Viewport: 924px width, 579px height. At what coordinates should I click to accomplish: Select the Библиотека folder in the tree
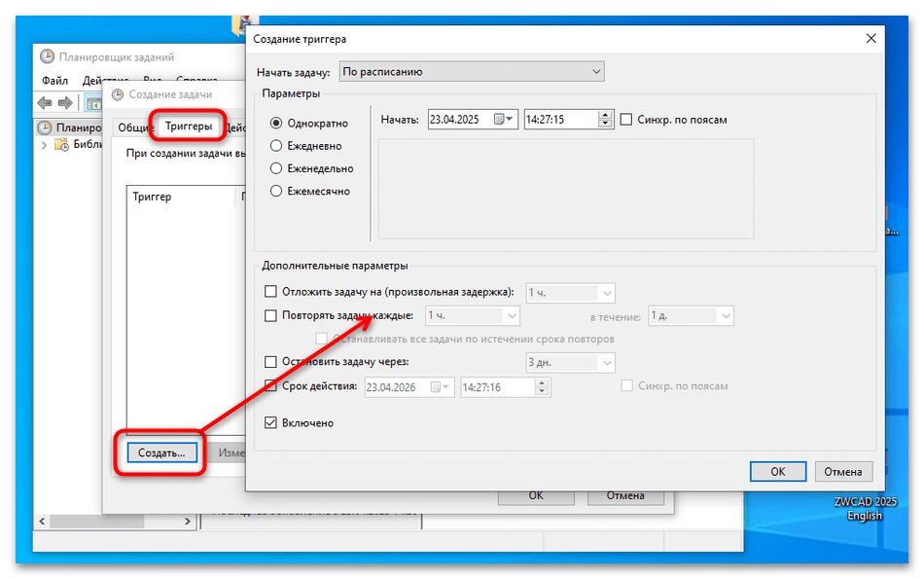[x=81, y=144]
